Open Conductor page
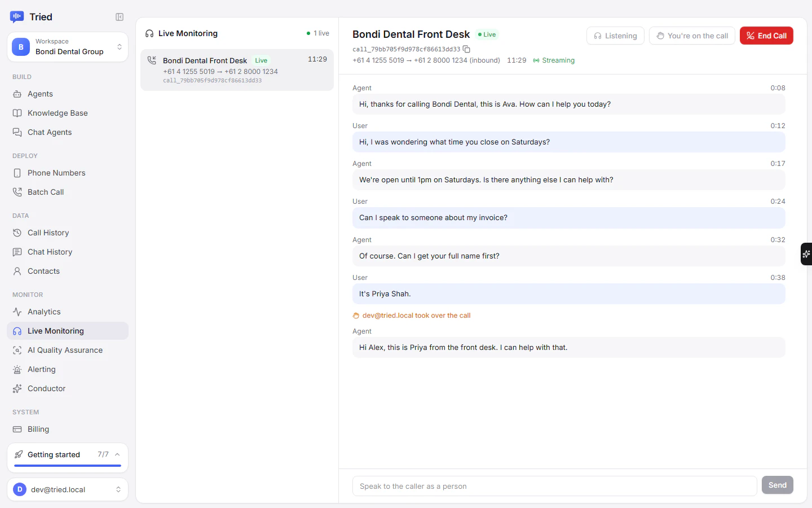 point(68,388)
